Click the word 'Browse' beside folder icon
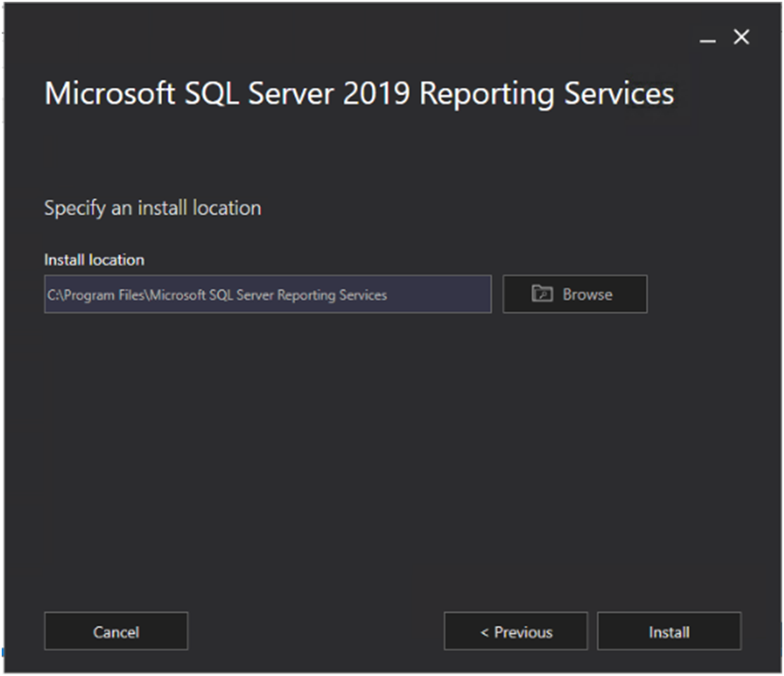 (x=587, y=294)
